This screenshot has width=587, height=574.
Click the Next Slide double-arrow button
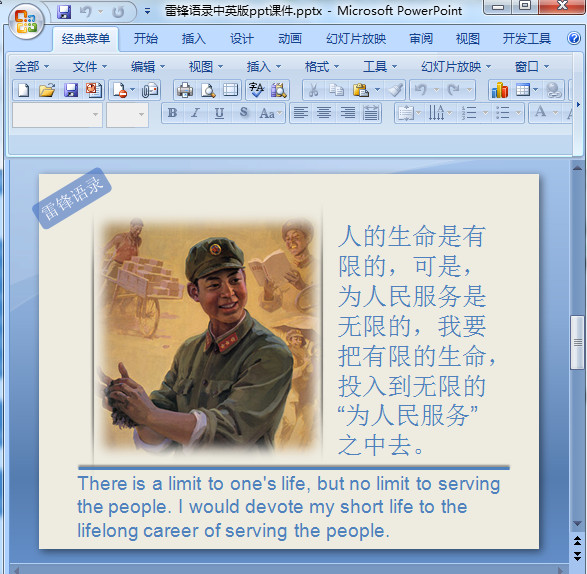coord(577,556)
